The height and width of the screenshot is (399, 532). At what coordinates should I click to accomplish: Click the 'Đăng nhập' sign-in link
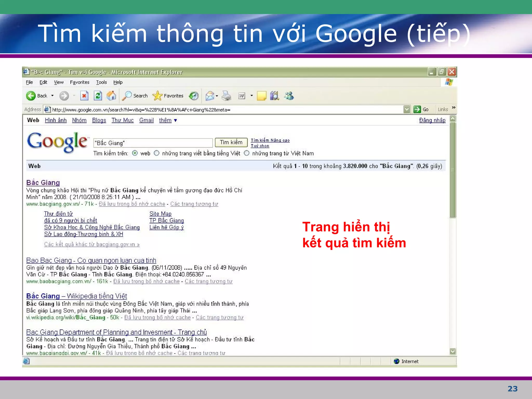click(432, 120)
